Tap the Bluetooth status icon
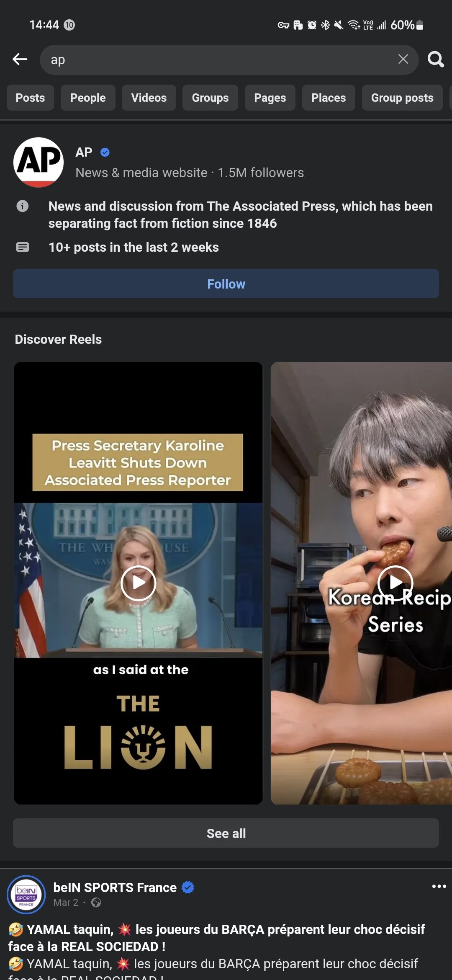Viewport: 452px width, 980px height. point(325,25)
